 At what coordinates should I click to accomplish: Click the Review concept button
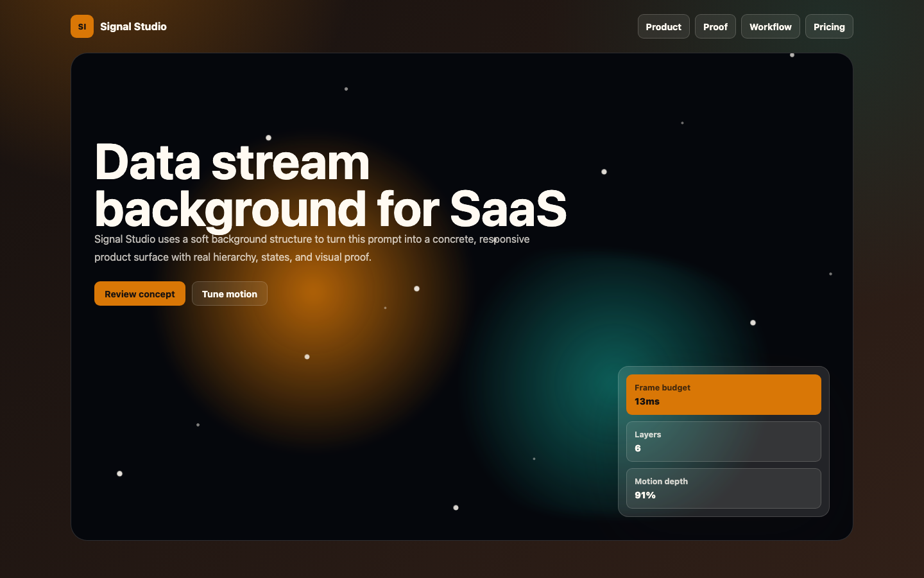(x=140, y=293)
